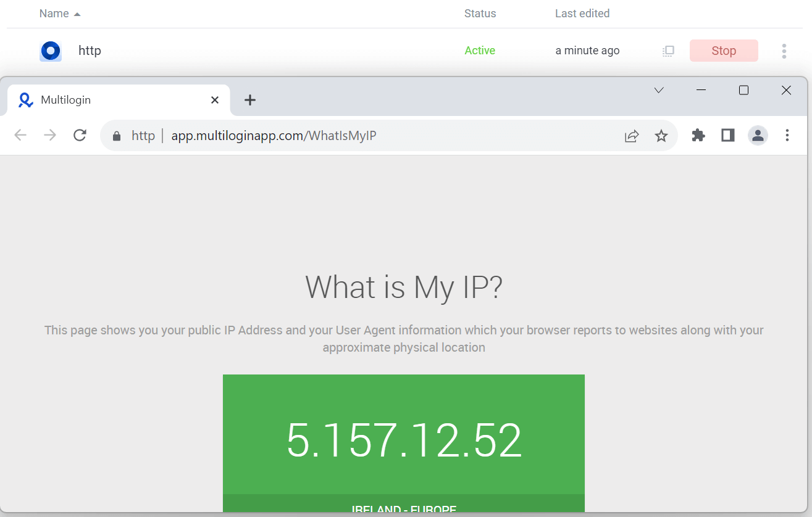The width and height of the screenshot is (812, 517).
Task: Click the Active status of http profile
Action: [480, 51]
